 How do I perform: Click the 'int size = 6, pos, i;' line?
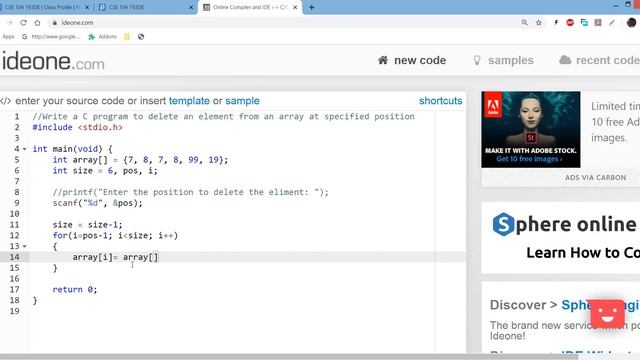105,171
